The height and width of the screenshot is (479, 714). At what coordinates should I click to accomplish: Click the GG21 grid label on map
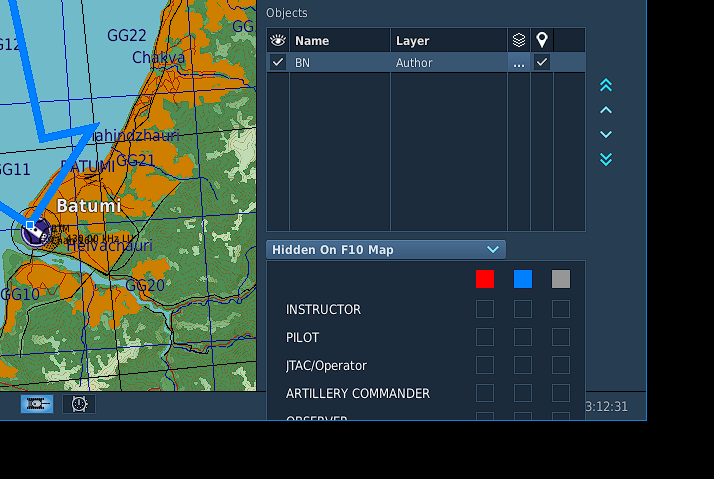(x=136, y=160)
